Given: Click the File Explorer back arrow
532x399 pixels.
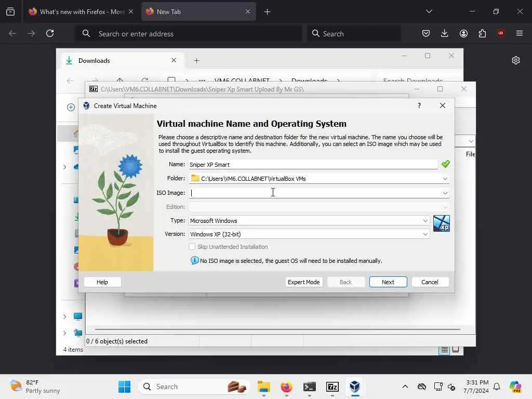Looking at the screenshot, I should pos(70,81).
